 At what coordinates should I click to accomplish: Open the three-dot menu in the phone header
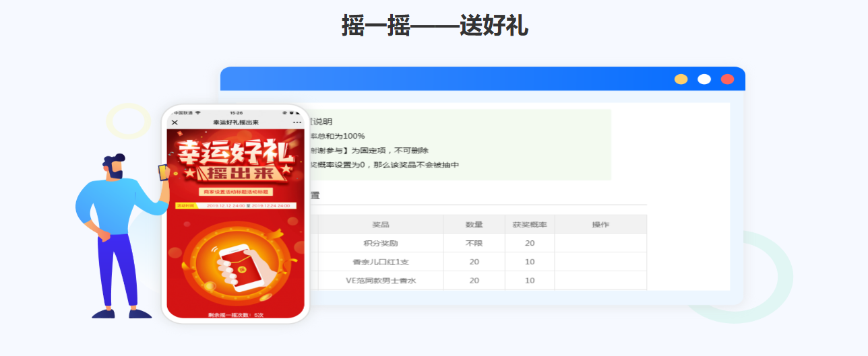click(297, 122)
